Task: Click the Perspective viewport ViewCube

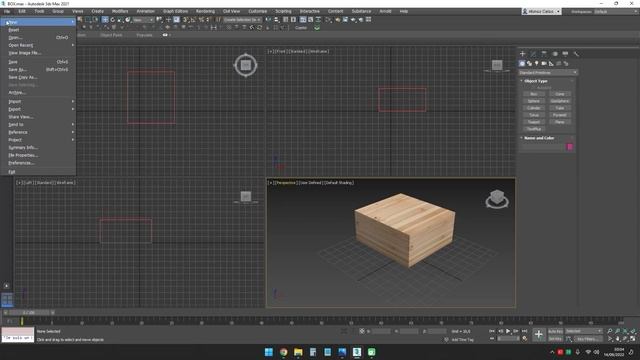Action: coord(497,199)
